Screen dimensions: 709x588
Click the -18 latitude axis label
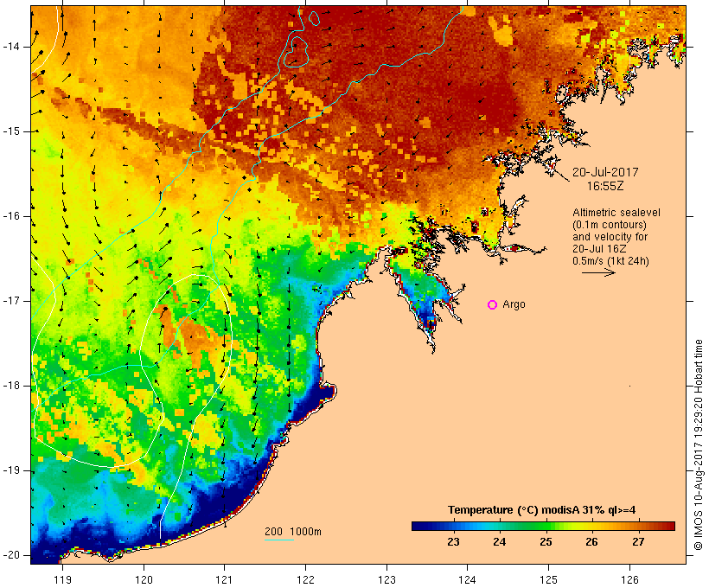[11, 386]
